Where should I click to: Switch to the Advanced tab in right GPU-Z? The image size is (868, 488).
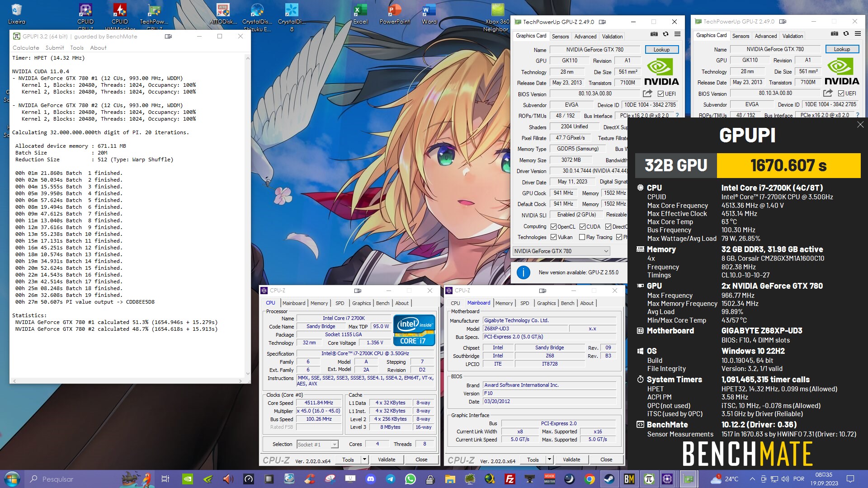766,36
